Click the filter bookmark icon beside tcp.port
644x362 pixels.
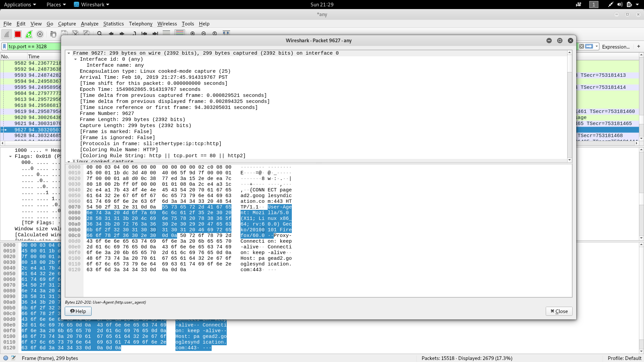tap(4, 47)
